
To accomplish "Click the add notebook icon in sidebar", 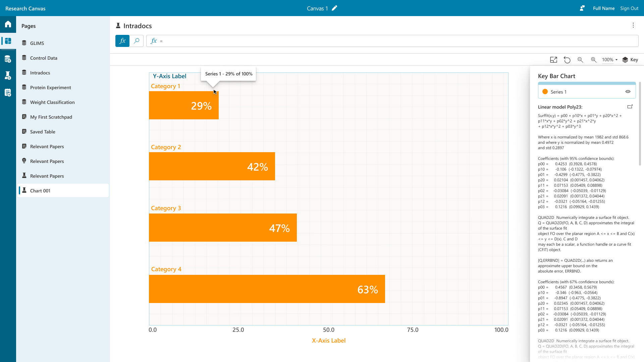I will click(x=8, y=93).
